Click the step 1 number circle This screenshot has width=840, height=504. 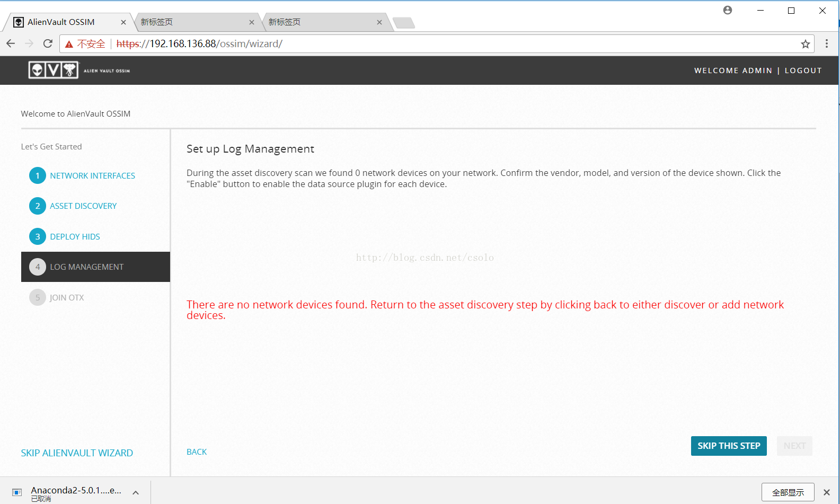(x=38, y=175)
